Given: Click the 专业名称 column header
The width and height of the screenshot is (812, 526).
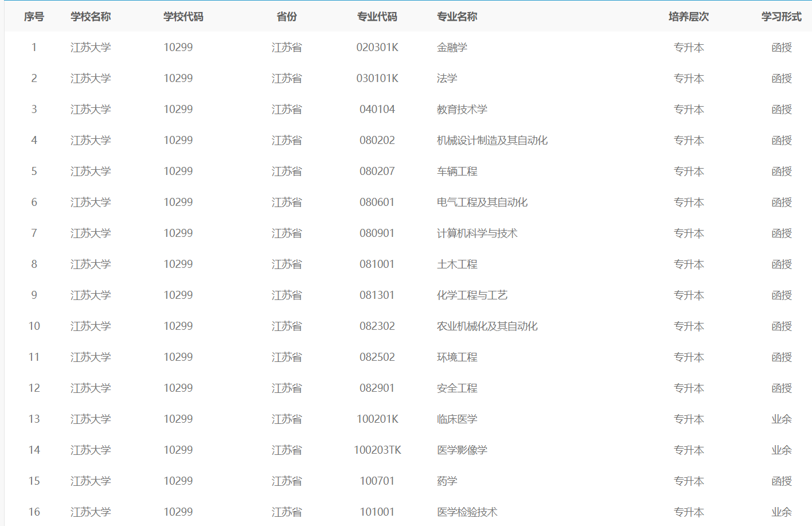Looking at the screenshot, I should tap(457, 17).
